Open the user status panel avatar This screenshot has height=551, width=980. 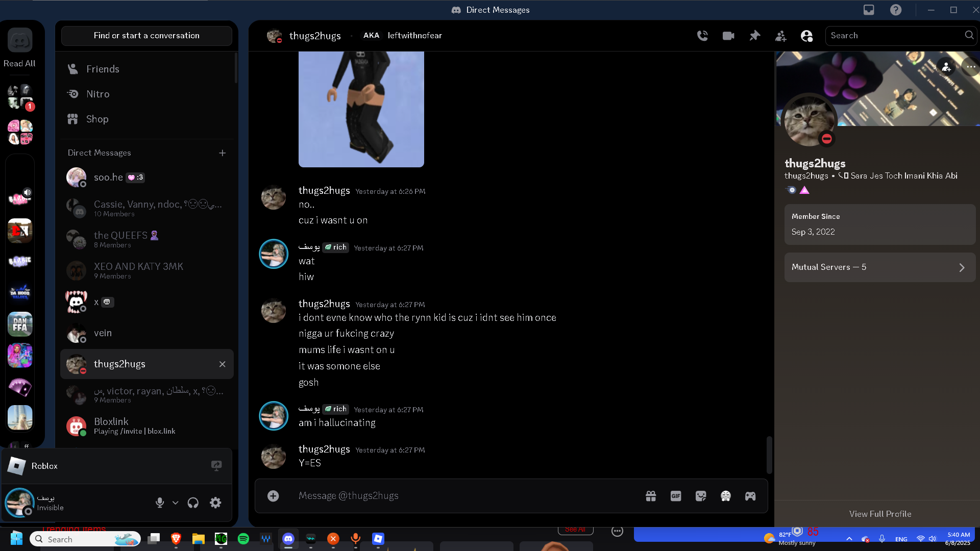point(19,503)
